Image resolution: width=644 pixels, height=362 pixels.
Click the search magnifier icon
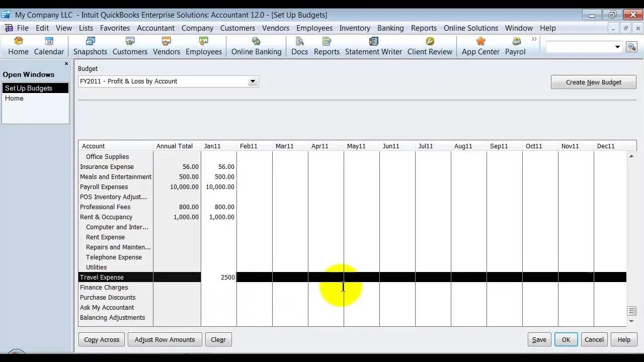(x=631, y=47)
